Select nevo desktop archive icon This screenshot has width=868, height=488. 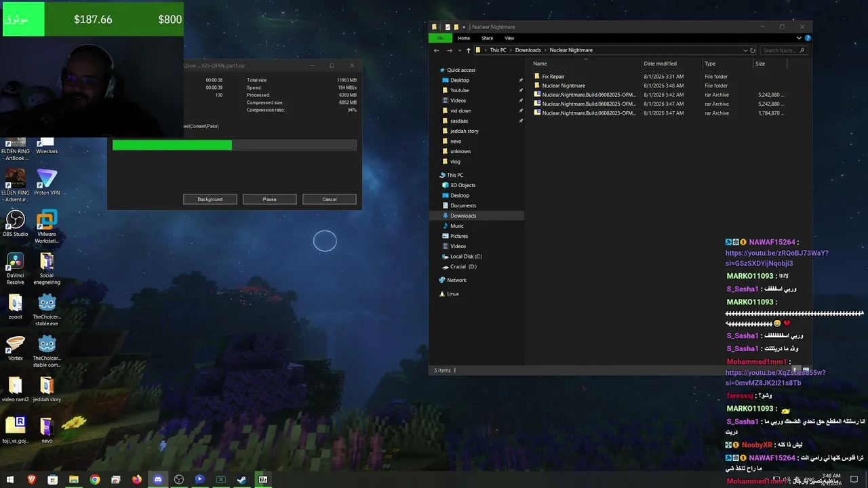pyautogui.click(x=47, y=430)
